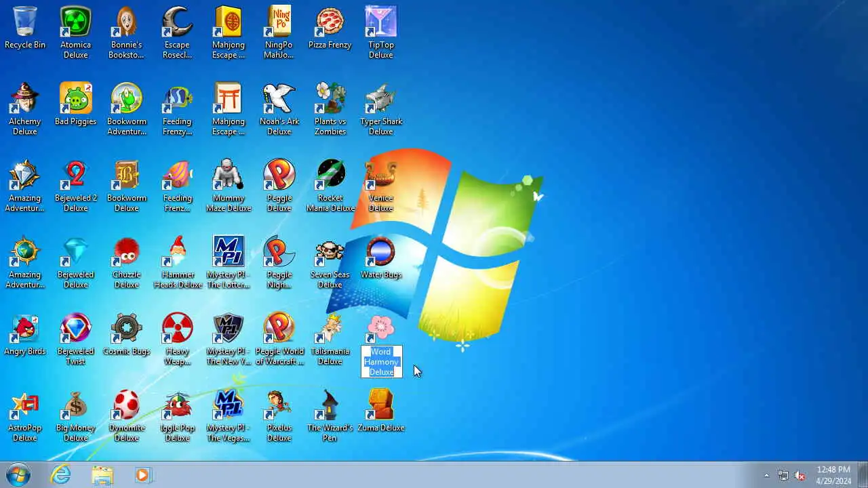Click the Pizza Frenzy icon
The width and height of the screenshot is (868, 488).
tap(330, 22)
